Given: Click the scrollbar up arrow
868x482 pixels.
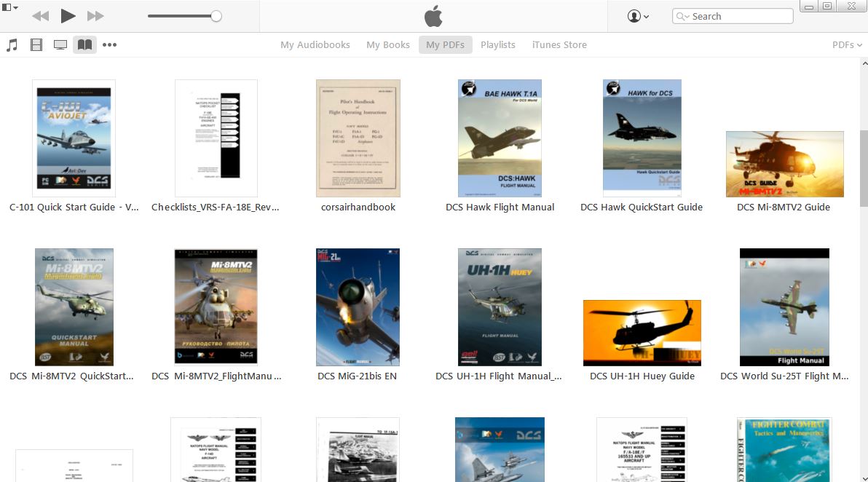Looking at the screenshot, I should click(x=864, y=63).
